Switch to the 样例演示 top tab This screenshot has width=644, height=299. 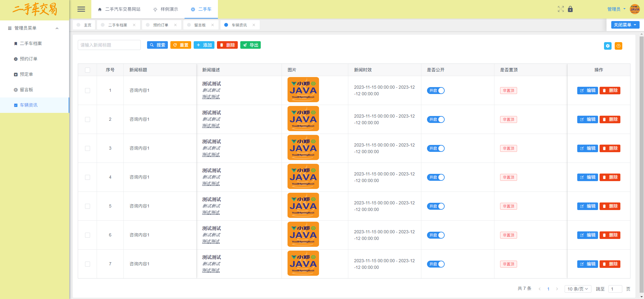166,9
